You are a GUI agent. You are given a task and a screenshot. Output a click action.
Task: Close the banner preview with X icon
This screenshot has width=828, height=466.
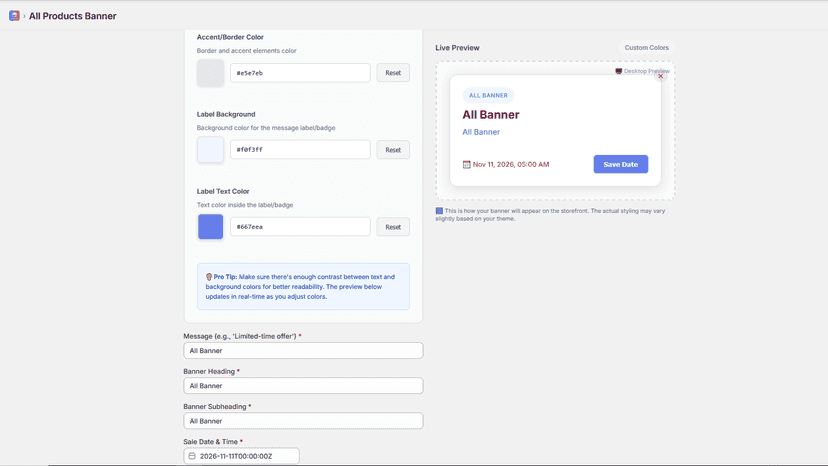[661, 76]
